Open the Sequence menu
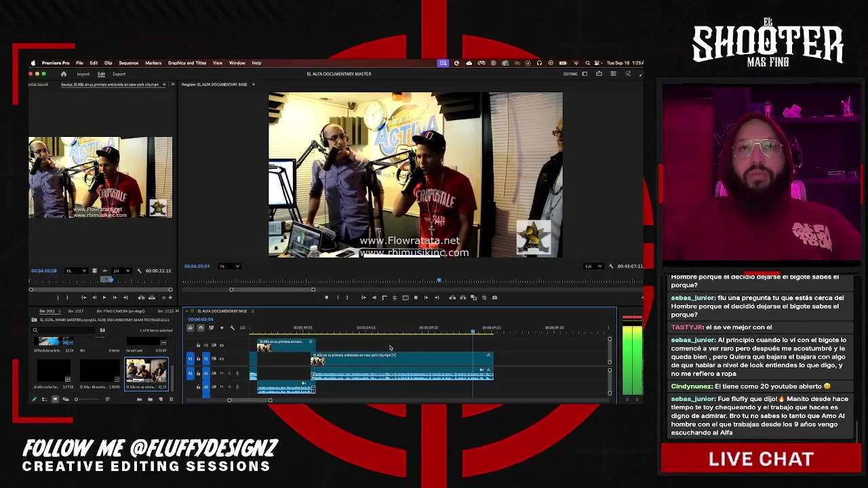Screen dimensions: 868x488 (x=128, y=63)
